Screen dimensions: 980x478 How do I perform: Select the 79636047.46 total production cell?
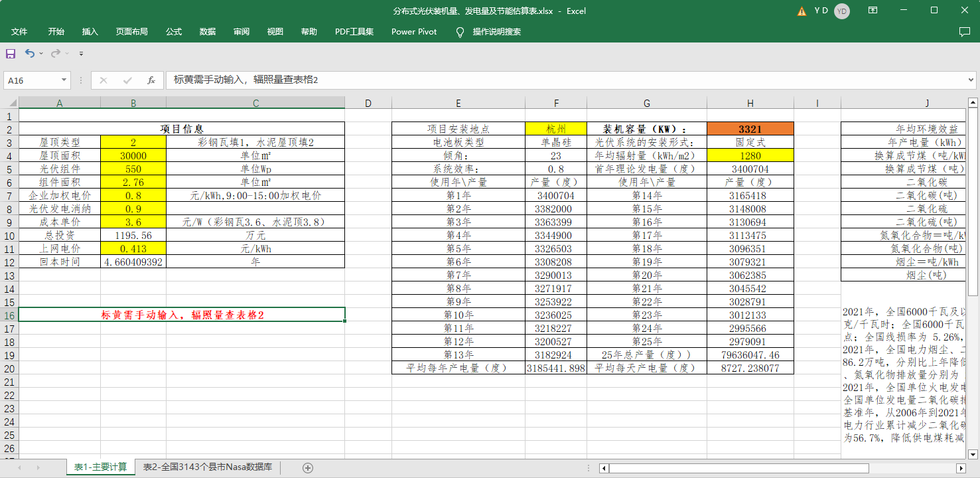pos(750,355)
